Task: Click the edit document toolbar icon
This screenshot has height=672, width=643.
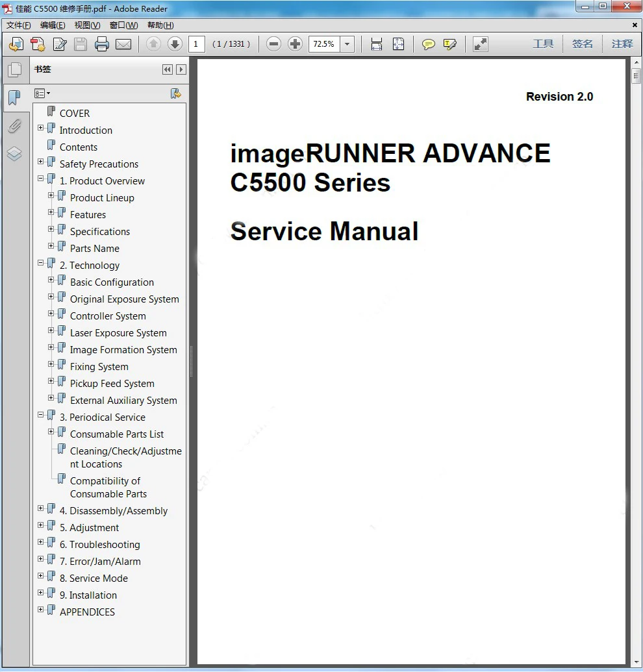Action: 60,44
